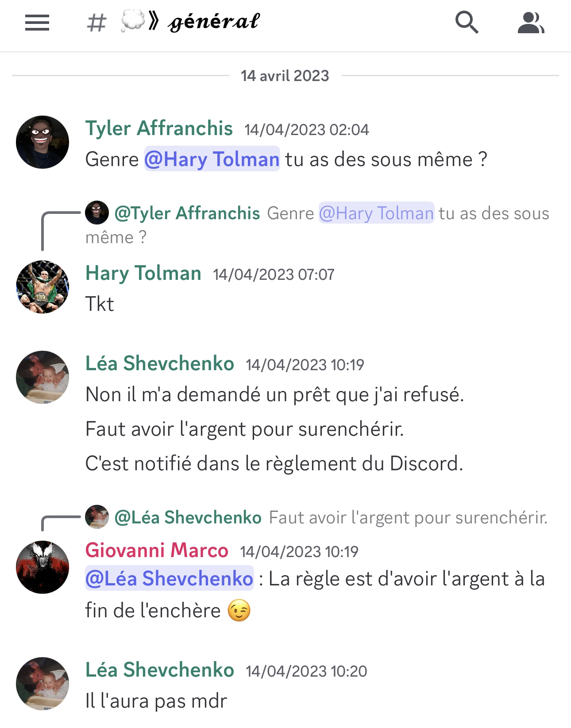The width and height of the screenshot is (571, 728).
Task: Select the 'Il l'aura pas mdr' message
Action: (x=156, y=701)
